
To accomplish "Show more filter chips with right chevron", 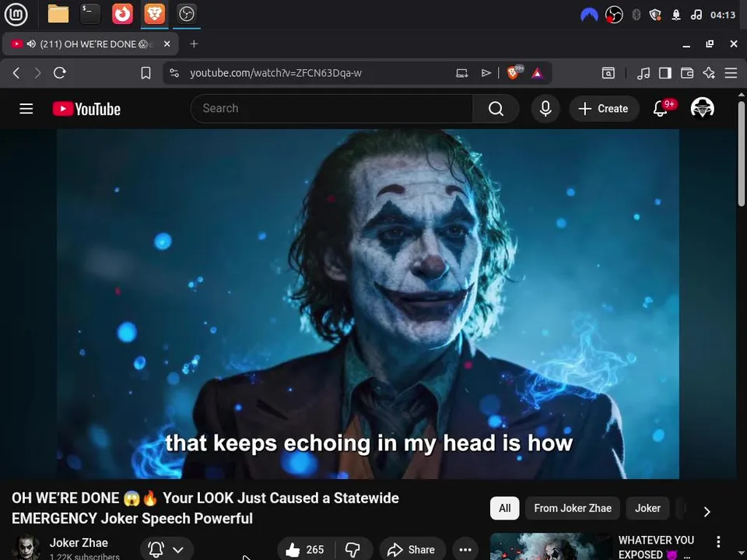I will click(707, 511).
